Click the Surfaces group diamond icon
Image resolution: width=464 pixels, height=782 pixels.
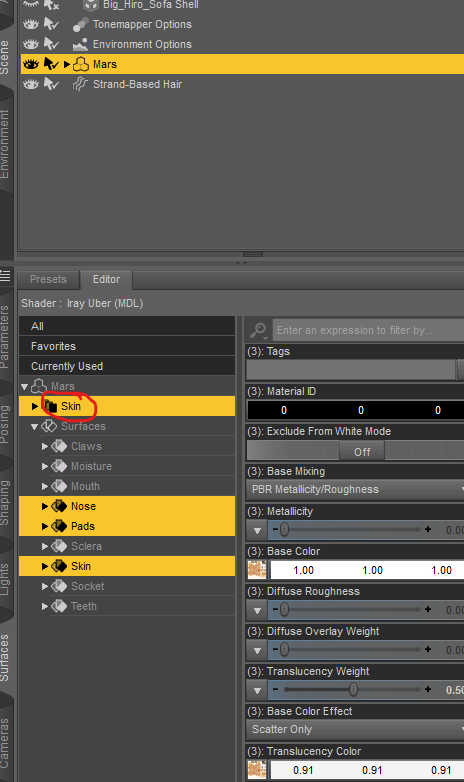click(49, 426)
